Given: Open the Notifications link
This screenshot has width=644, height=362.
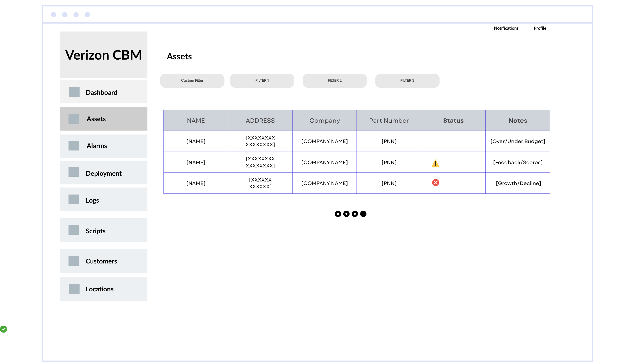Looking at the screenshot, I should click(x=506, y=28).
